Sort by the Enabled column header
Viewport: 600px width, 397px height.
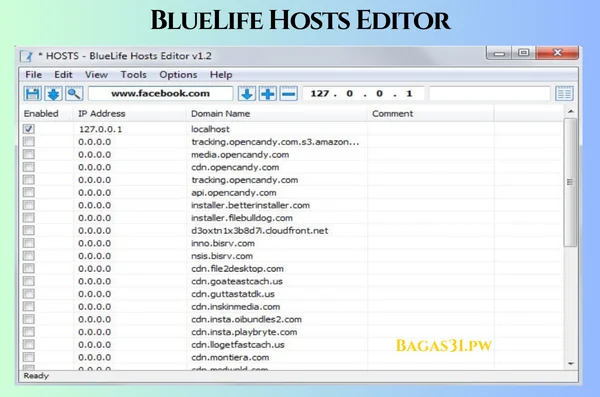(46, 114)
